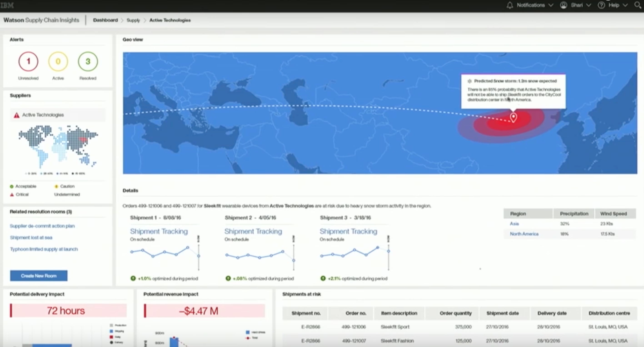Expand the Notifications dropdown arrow
The height and width of the screenshot is (347, 644).
(x=551, y=5)
